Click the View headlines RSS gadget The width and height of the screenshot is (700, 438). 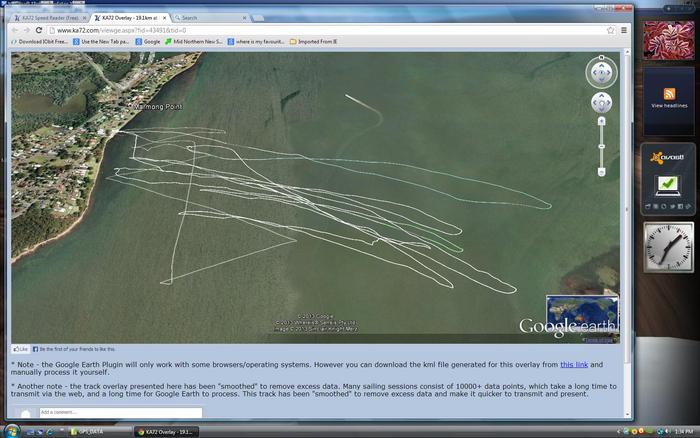click(x=670, y=96)
